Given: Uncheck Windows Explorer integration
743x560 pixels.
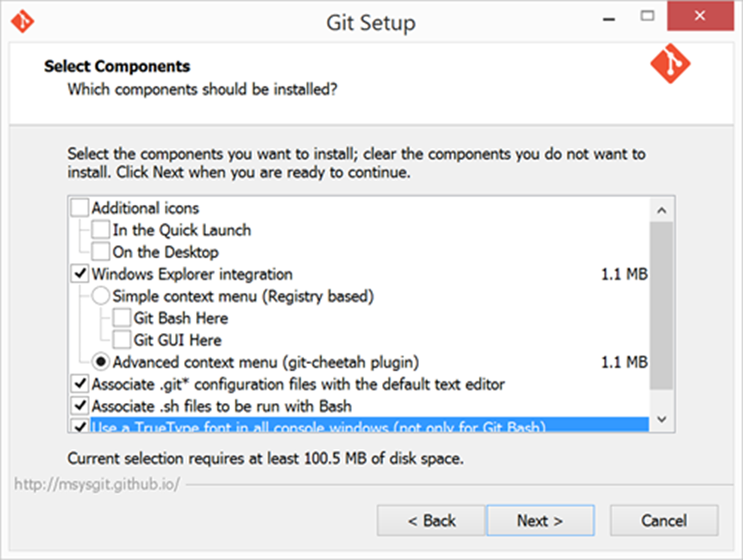Looking at the screenshot, I should click(x=80, y=273).
